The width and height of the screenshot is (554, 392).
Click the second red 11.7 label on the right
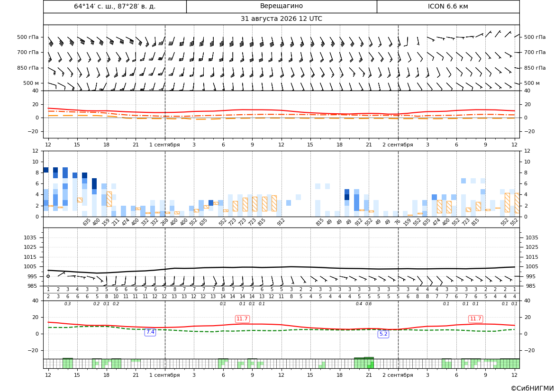(x=475, y=319)
